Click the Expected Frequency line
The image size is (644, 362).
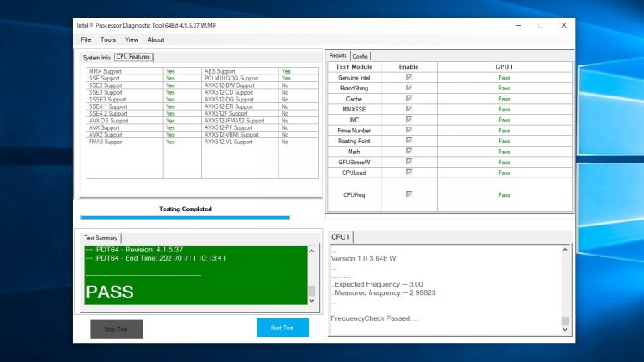click(377, 284)
